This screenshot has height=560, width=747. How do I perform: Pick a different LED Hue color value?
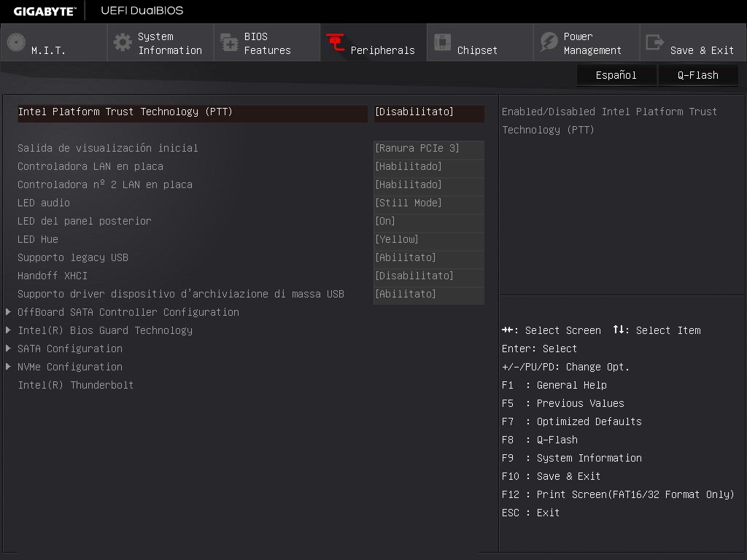coord(428,240)
